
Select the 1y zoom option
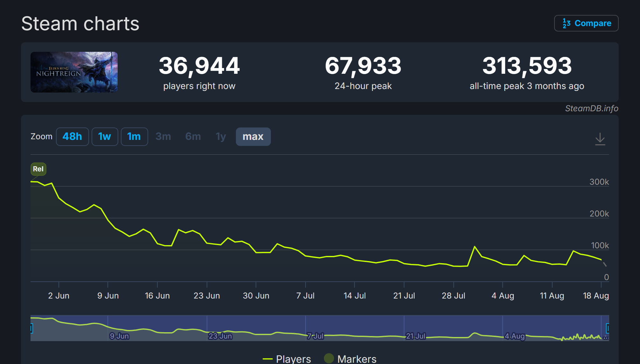[221, 137]
